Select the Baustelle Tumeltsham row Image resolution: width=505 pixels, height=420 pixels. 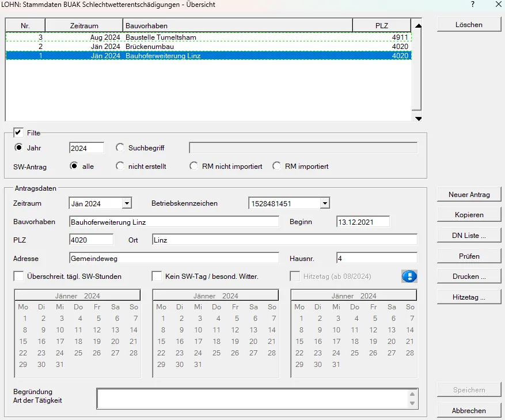208,37
